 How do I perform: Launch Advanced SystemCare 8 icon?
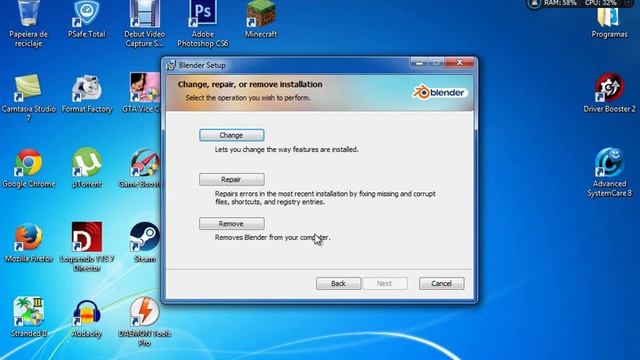tap(609, 172)
